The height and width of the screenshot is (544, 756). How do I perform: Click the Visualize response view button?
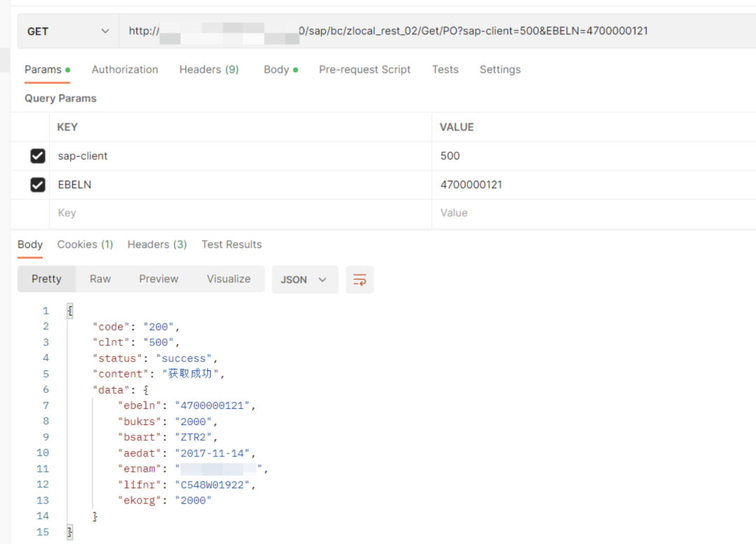[x=228, y=279]
